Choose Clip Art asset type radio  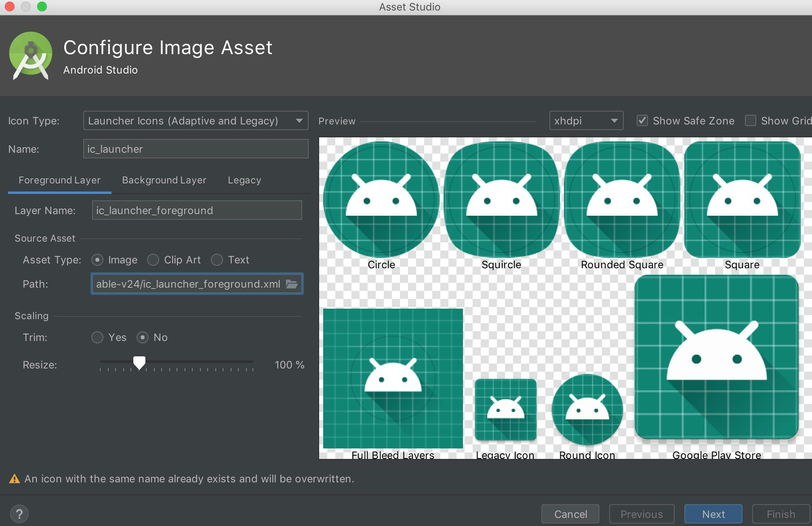[x=153, y=260]
